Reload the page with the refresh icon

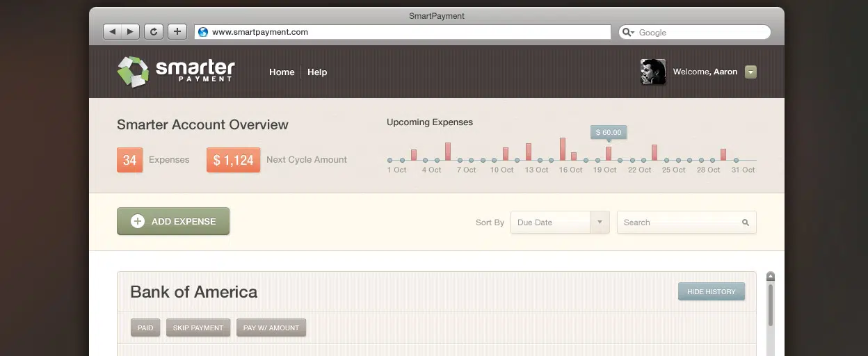[x=154, y=32]
